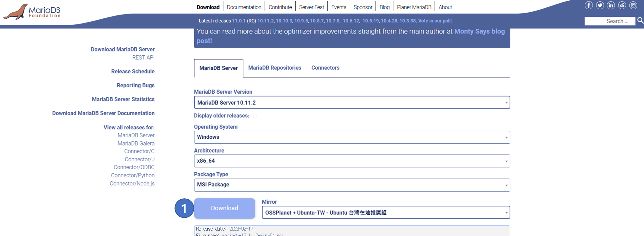Open the Server Fest menu item
This screenshot has width=644, height=236.
click(311, 7)
